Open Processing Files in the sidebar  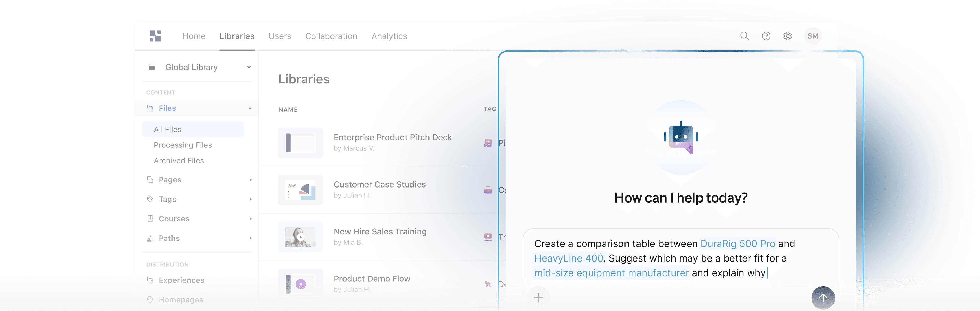(183, 145)
